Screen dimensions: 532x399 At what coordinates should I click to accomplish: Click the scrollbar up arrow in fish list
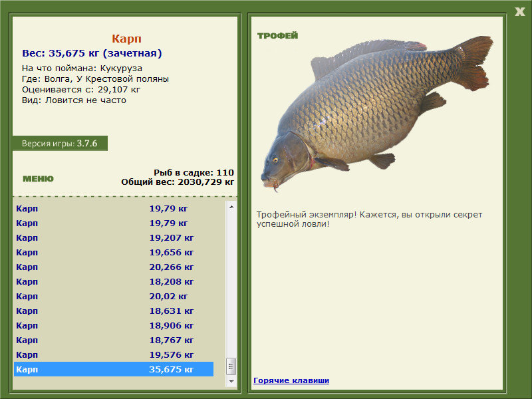point(231,207)
